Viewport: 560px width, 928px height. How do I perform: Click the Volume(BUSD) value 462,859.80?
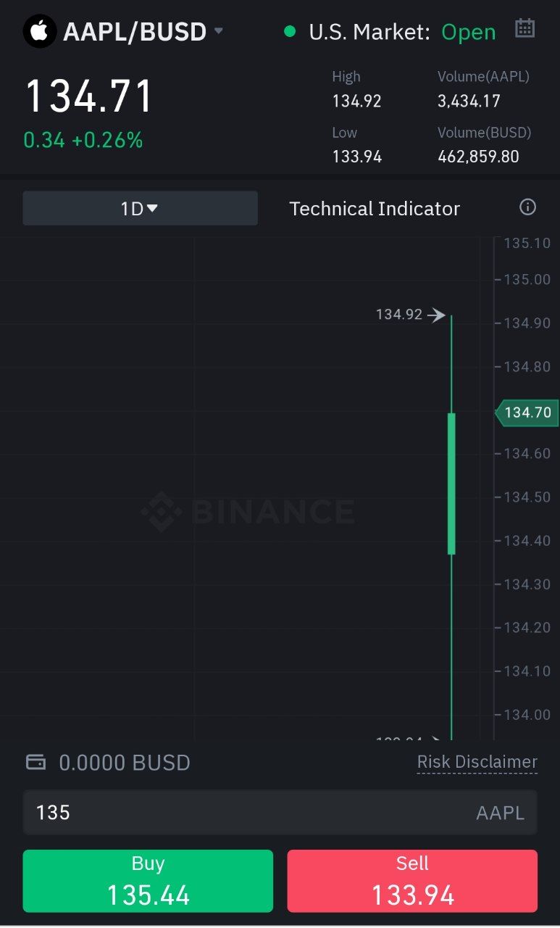pos(478,156)
